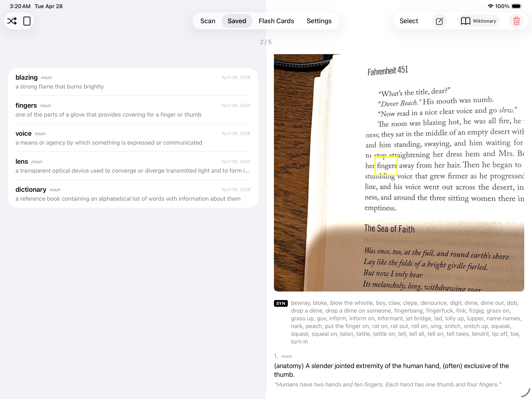Tap the anatomy definition of fingers
532x399 pixels.
tap(391, 370)
